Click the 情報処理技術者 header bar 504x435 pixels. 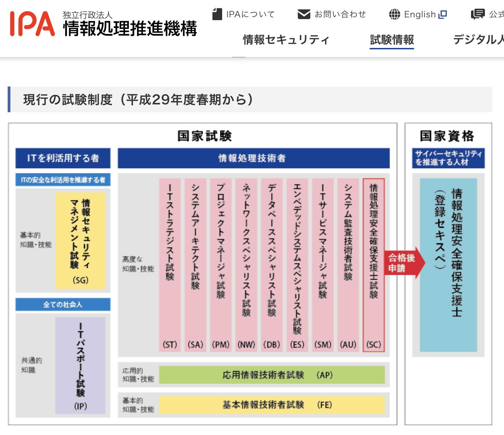pos(253,158)
